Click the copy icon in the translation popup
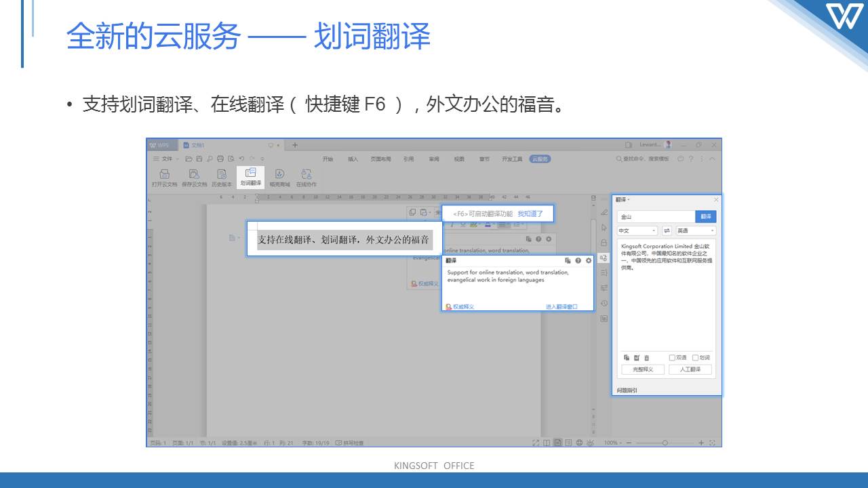Image resolution: width=868 pixels, height=488 pixels. 567,260
